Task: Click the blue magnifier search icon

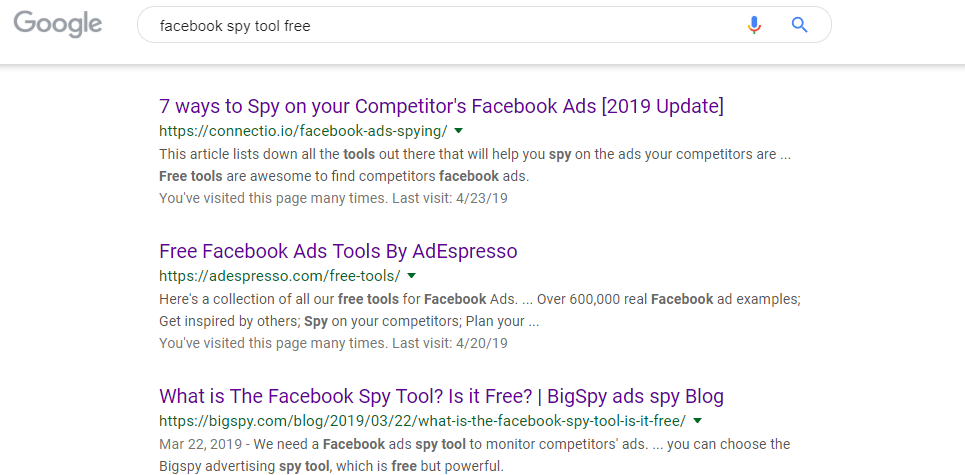Action: pos(799,25)
